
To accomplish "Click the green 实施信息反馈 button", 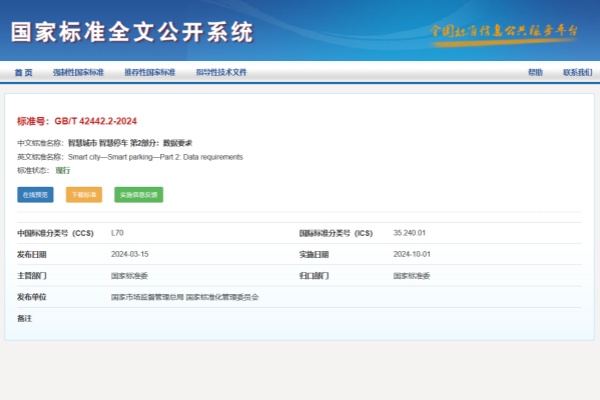I will [138, 195].
